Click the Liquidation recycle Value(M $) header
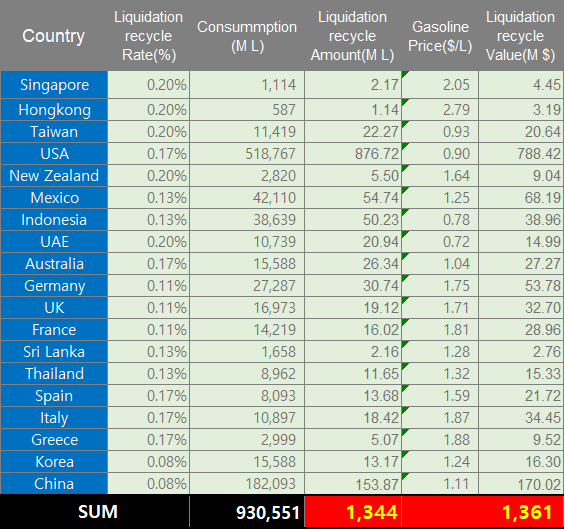 point(521,36)
